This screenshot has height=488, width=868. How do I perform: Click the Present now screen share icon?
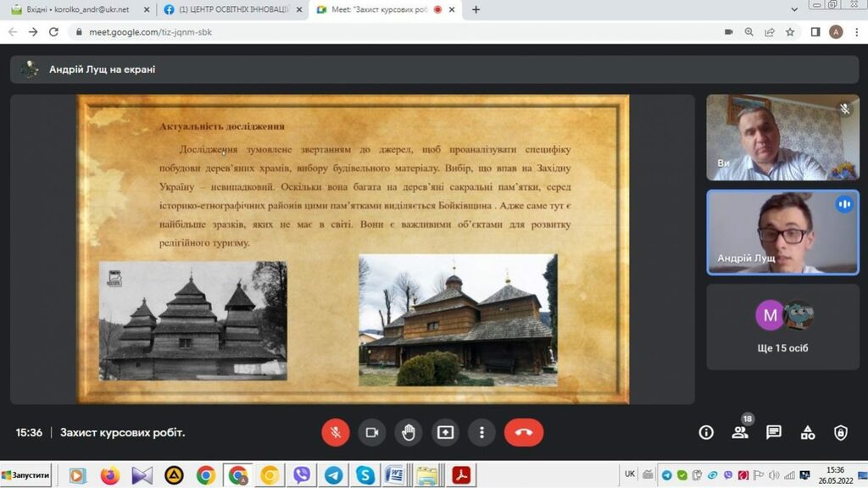(x=445, y=432)
